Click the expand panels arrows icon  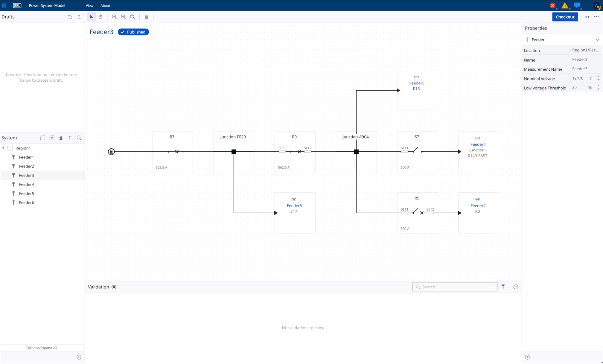click(x=587, y=17)
